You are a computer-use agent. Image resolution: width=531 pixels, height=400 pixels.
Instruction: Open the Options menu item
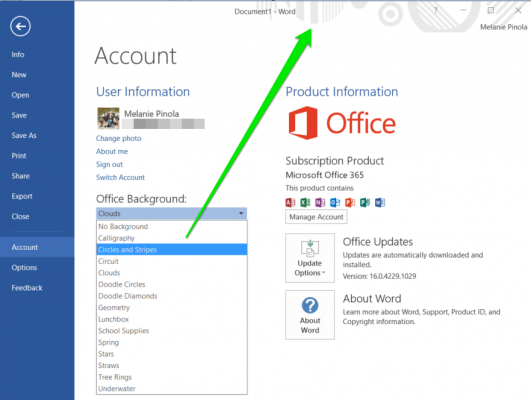point(24,268)
